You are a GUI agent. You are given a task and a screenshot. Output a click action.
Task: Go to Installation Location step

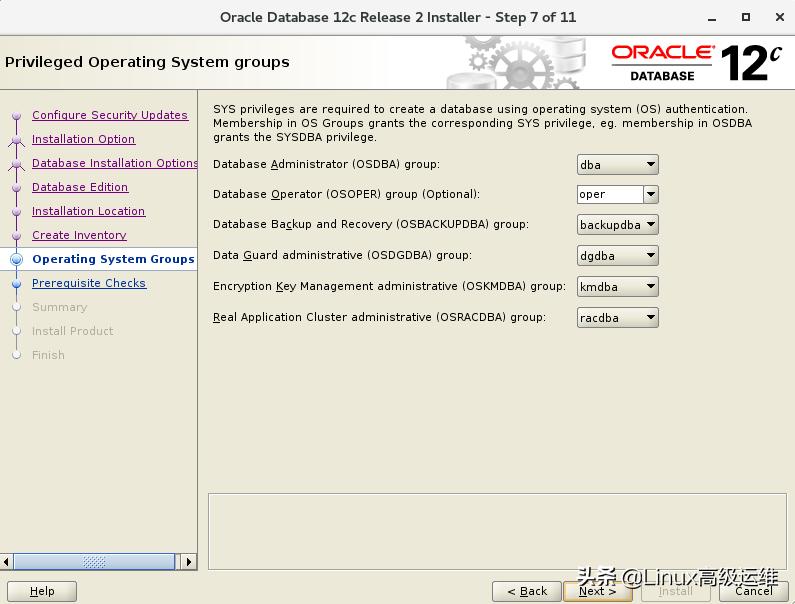(89, 211)
